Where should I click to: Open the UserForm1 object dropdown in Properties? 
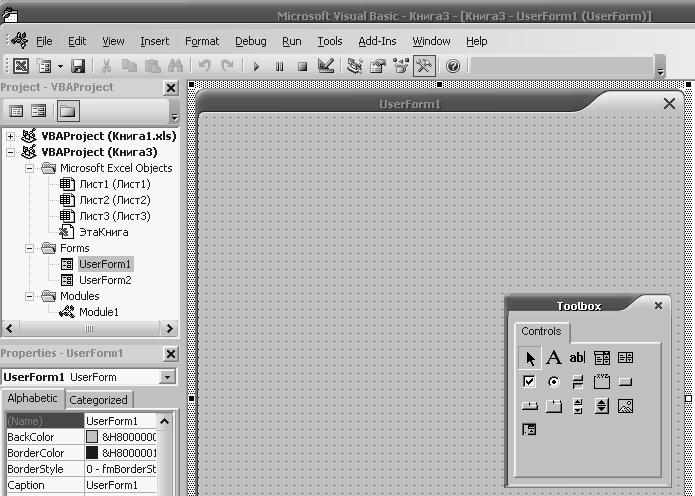(x=168, y=377)
